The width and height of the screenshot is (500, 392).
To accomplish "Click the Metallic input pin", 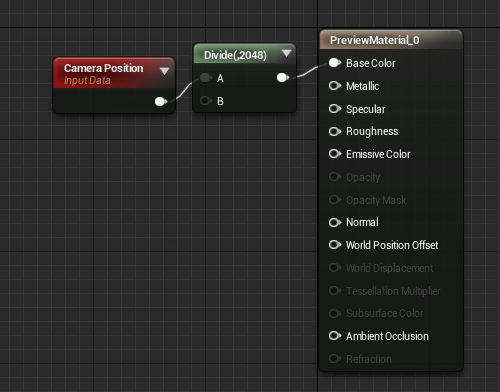I will [x=335, y=86].
